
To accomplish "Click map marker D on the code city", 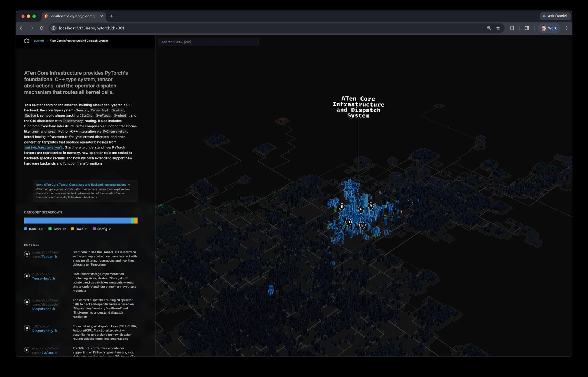I will [349, 222].
